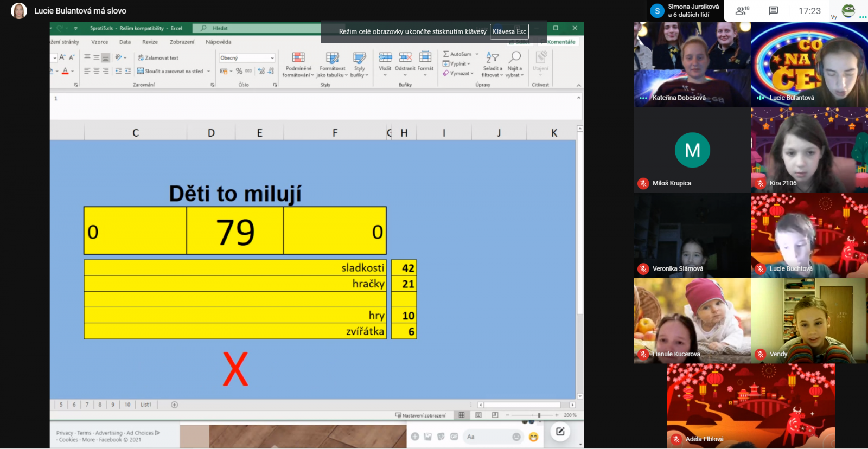
Task: Enable normal grid view in the status bar
Action: click(462, 415)
